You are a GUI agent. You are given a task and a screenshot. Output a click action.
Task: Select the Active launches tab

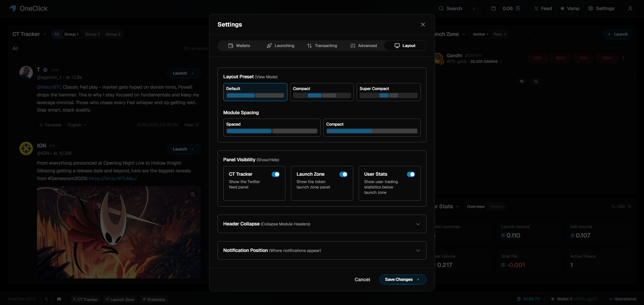pos(480,34)
